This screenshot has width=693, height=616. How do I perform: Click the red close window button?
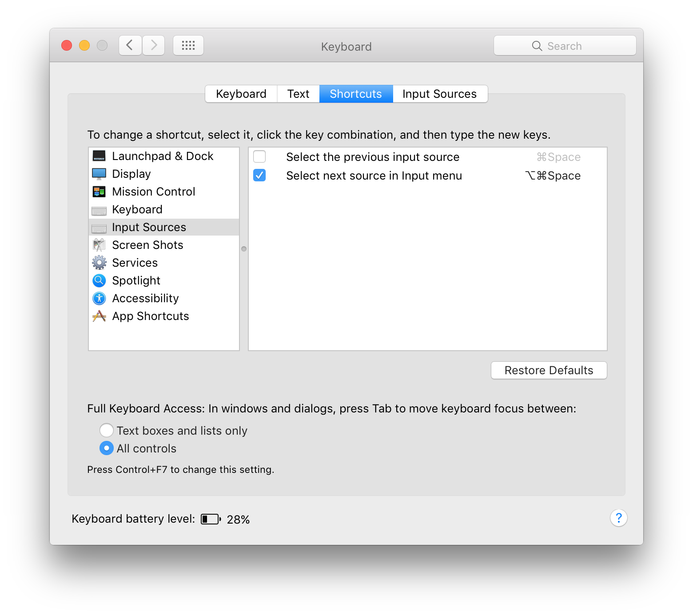(67, 45)
